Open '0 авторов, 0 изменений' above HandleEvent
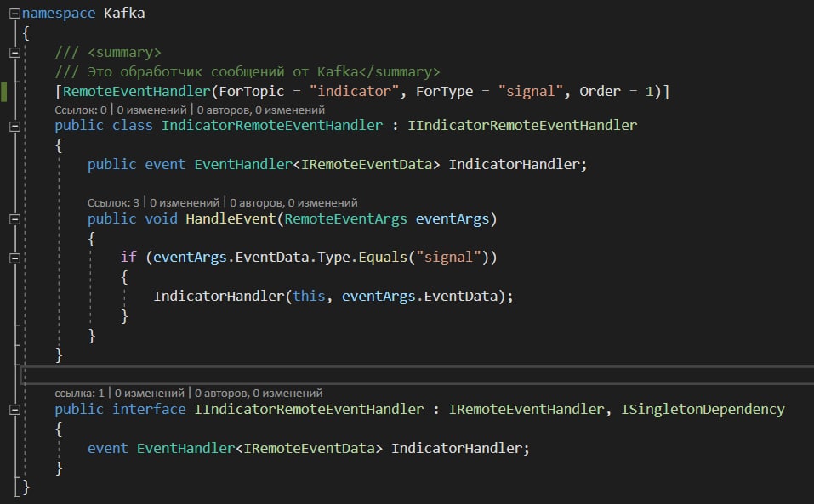Image resolution: width=814 pixels, height=504 pixels. [293, 202]
